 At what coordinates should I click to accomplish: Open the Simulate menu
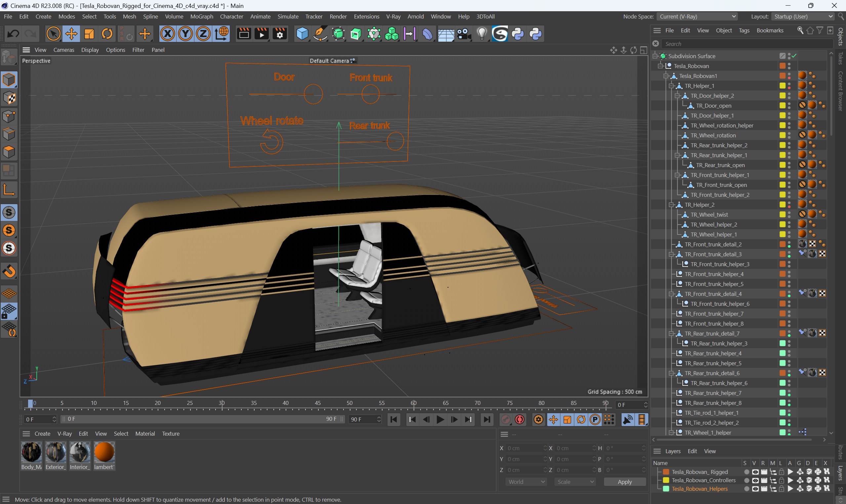pyautogui.click(x=288, y=16)
